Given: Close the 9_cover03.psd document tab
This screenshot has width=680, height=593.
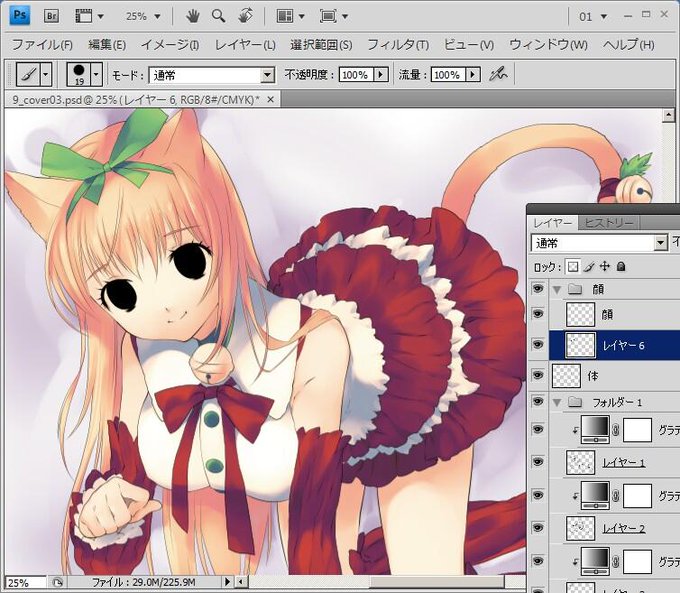Looking at the screenshot, I should 271,100.
